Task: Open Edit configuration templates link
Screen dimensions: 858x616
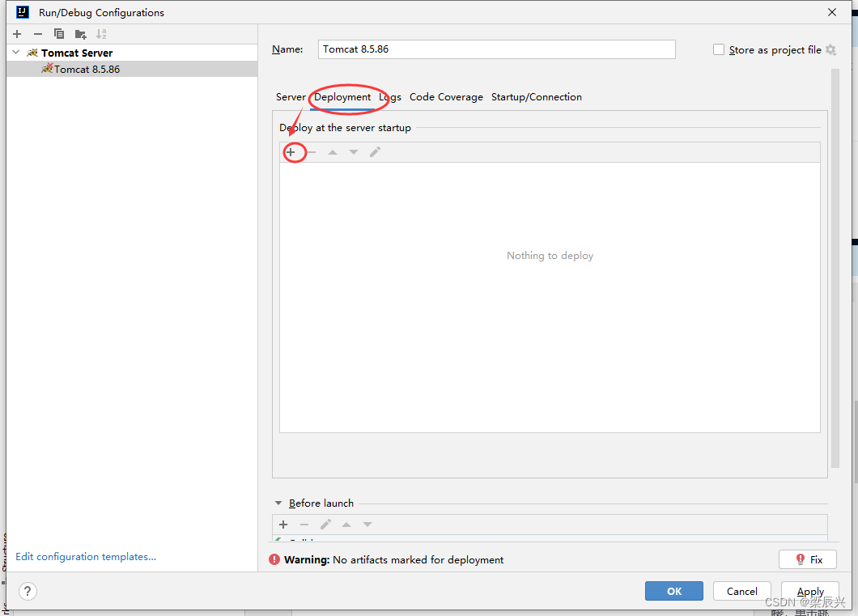Action: (86, 556)
